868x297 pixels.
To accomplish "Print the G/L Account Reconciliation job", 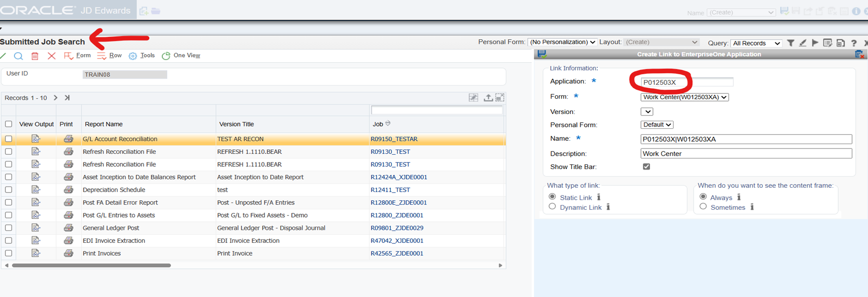I will [69, 139].
